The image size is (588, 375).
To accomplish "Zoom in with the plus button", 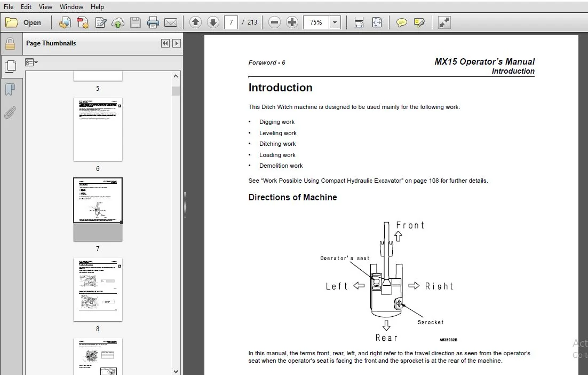I will pyautogui.click(x=292, y=22).
